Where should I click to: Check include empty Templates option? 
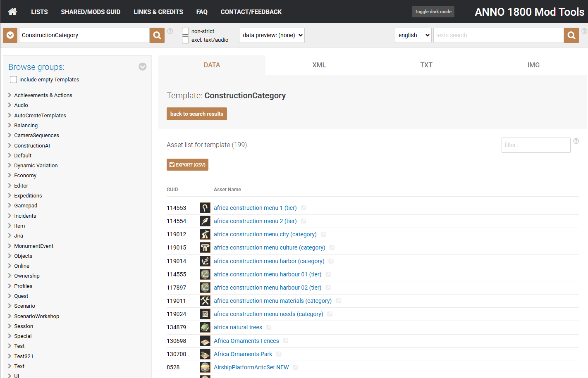point(14,80)
